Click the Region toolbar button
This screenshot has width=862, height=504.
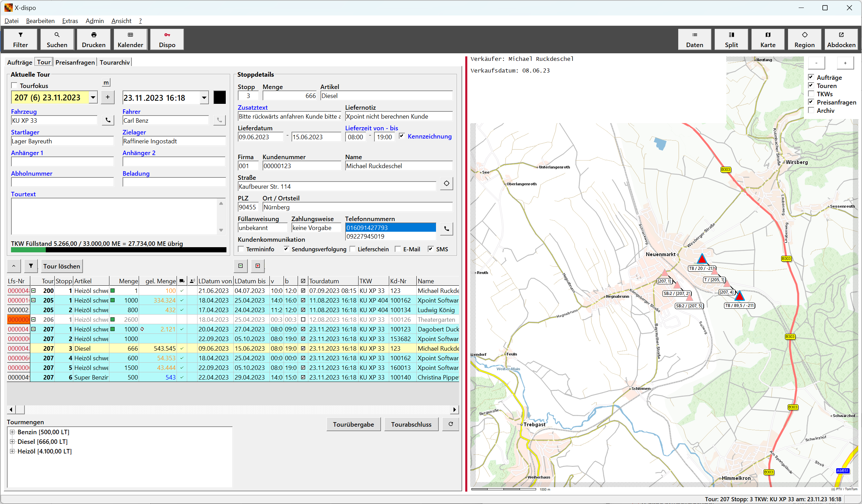click(x=805, y=40)
